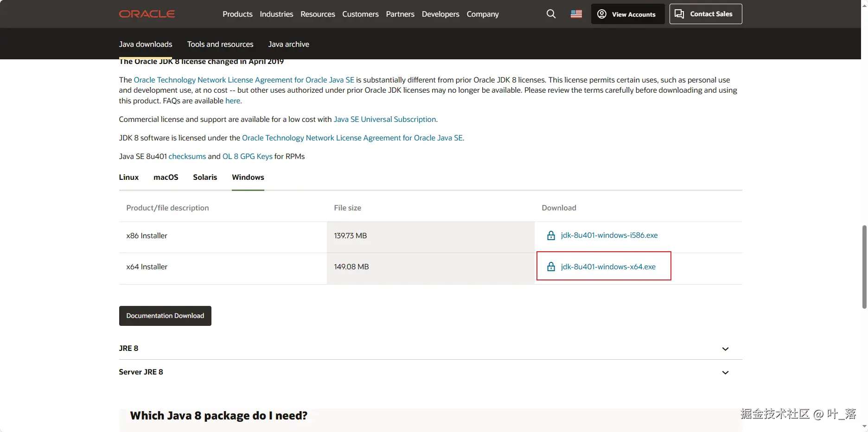868x432 pixels.
Task: Click the View Accounts button
Action: tap(627, 14)
